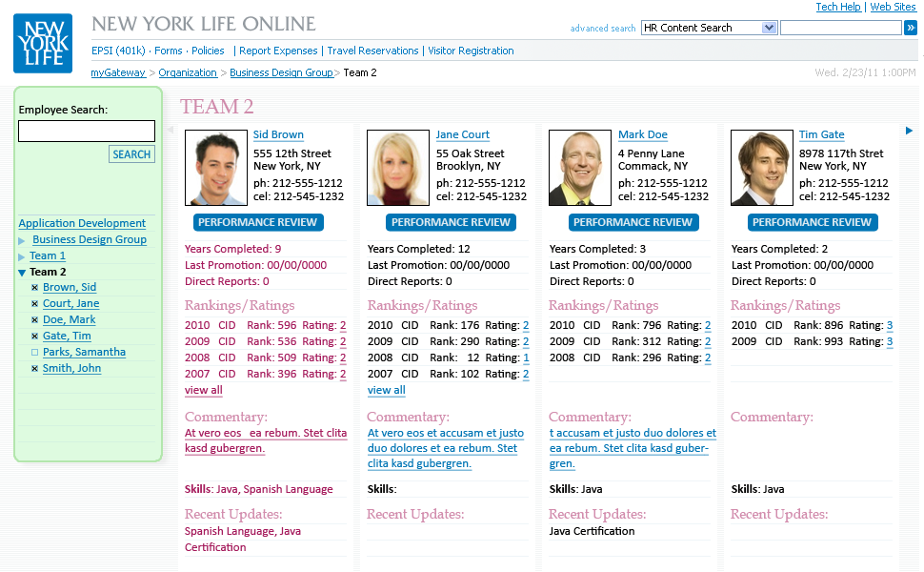This screenshot has height=572, width=924.
Task: Expand the Team 1 tree node
Action: tap(21, 256)
